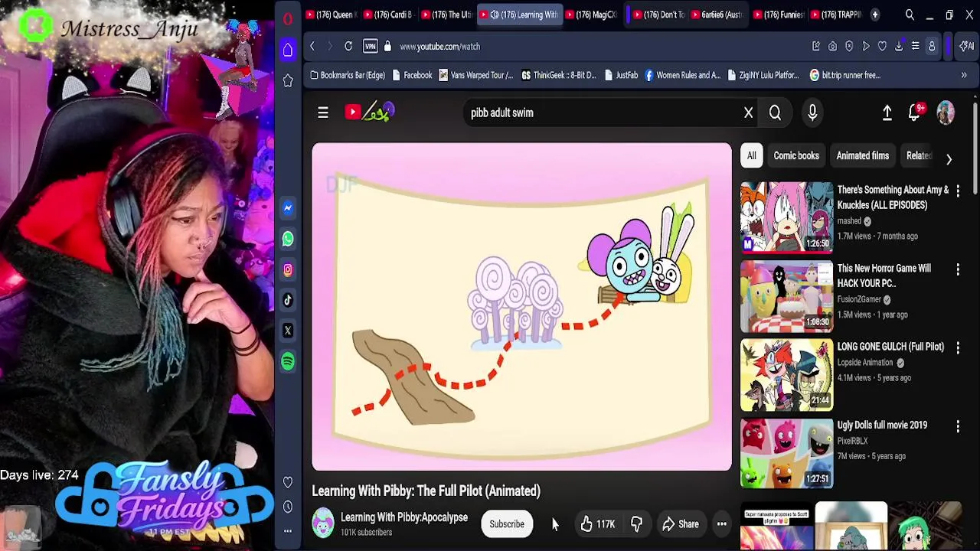Open the JustFab bookmark
Viewport: 980px width, 551px height.
click(x=621, y=75)
